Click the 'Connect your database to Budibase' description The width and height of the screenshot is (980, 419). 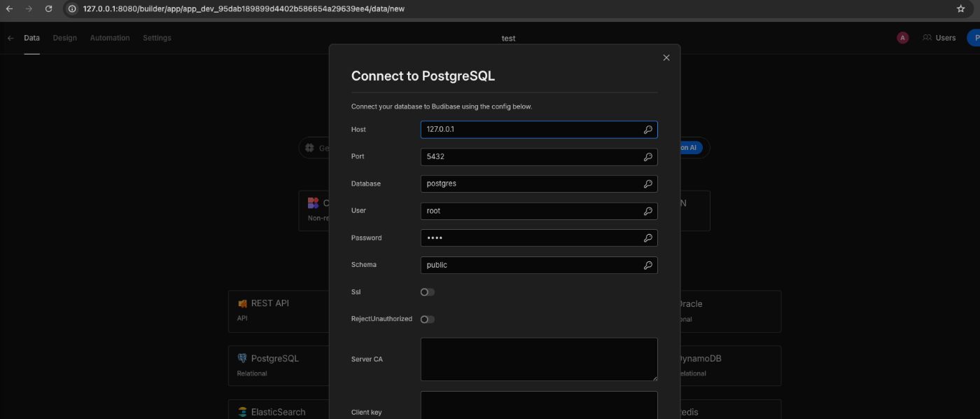point(442,107)
